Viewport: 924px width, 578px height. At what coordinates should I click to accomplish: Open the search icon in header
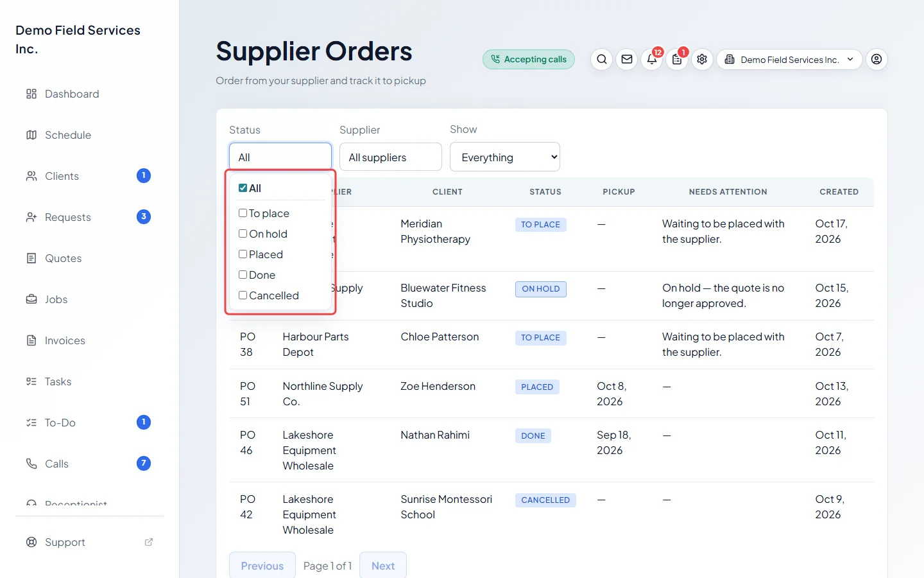(x=602, y=60)
